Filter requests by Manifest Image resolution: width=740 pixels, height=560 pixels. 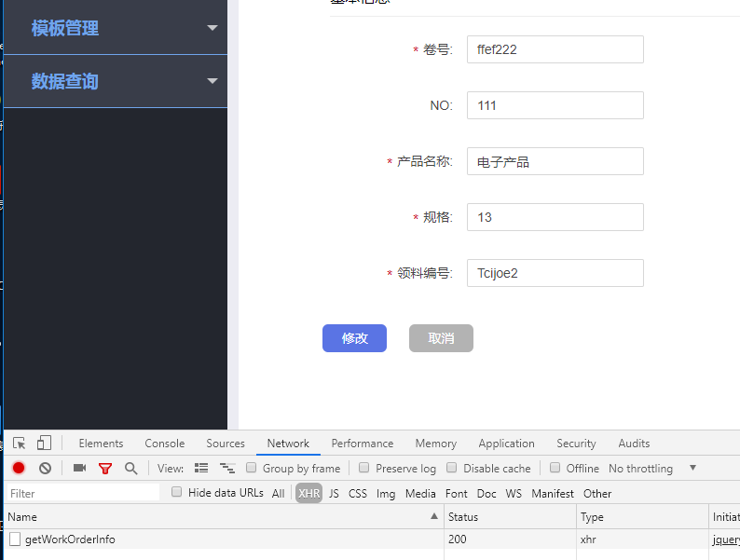pos(553,494)
